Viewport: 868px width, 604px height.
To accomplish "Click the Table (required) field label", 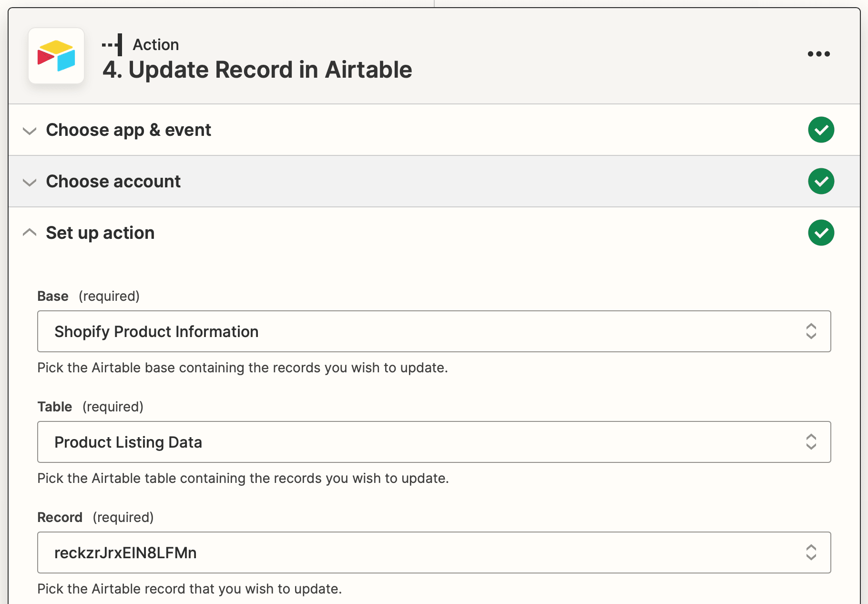I will click(90, 407).
